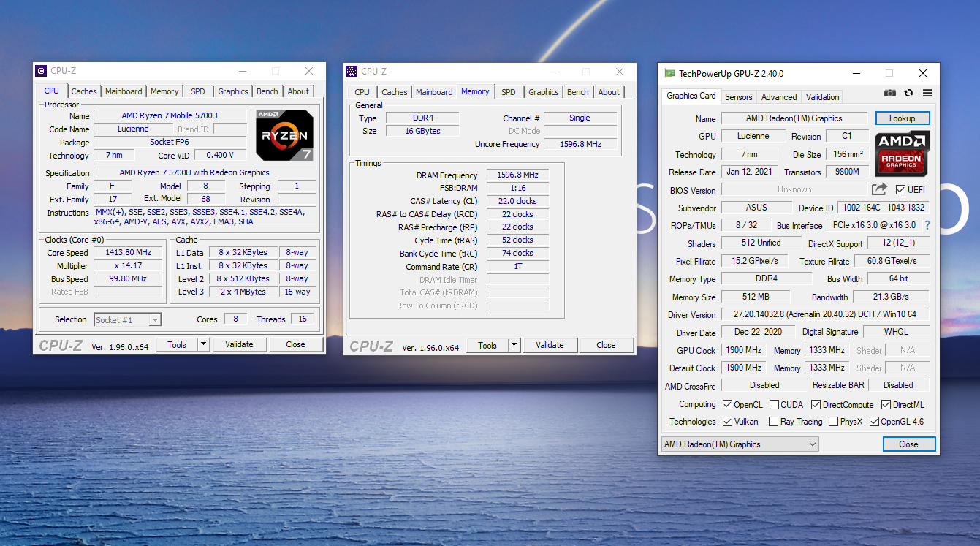Click the Release Date Jan 12, 2021 value
The height and width of the screenshot is (546, 980).
750,172
